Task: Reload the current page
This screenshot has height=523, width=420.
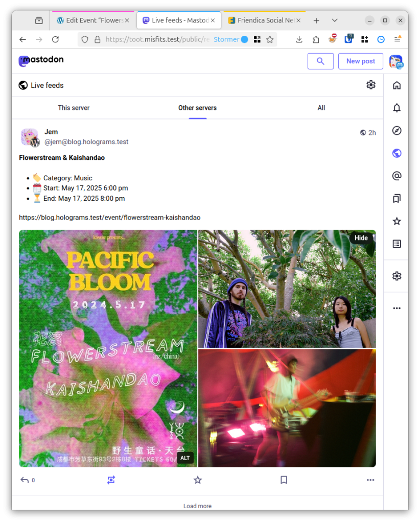Action: pyautogui.click(x=55, y=39)
